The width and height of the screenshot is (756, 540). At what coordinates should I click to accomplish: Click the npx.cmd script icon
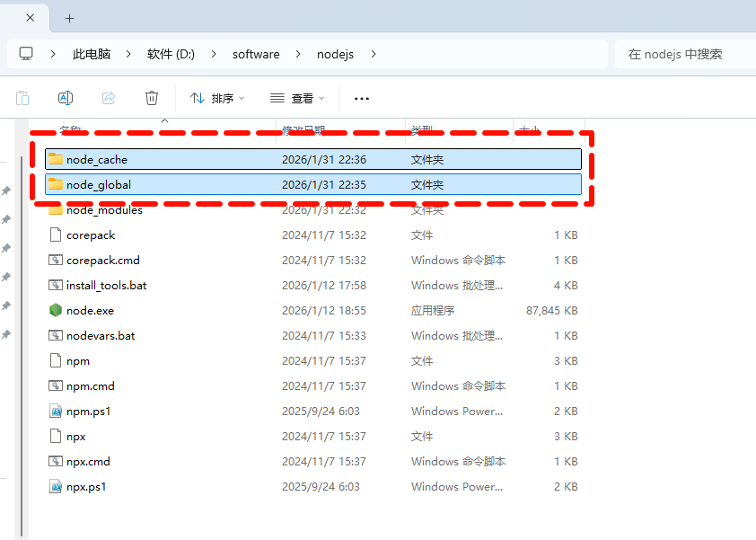(x=56, y=461)
